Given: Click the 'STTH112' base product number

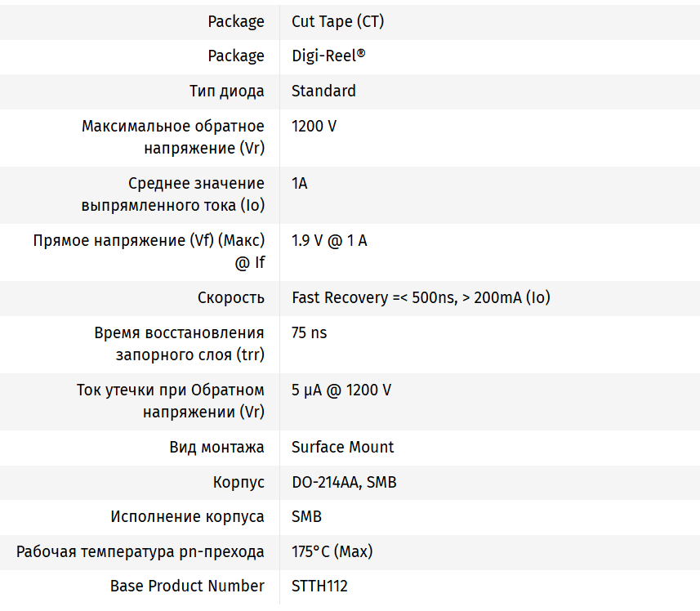Looking at the screenshot, I should (x=319, y=586).
